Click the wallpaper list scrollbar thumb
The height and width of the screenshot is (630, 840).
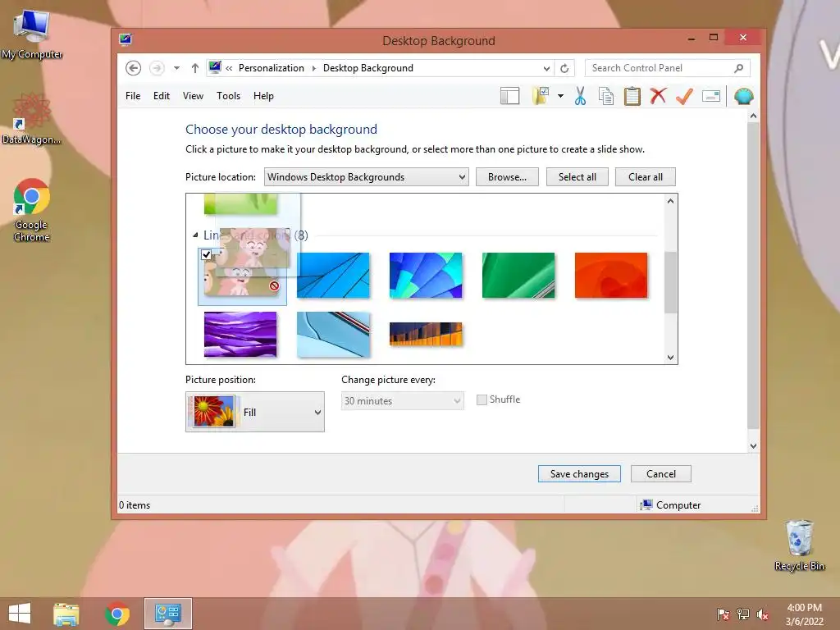[x=670, y=282]
